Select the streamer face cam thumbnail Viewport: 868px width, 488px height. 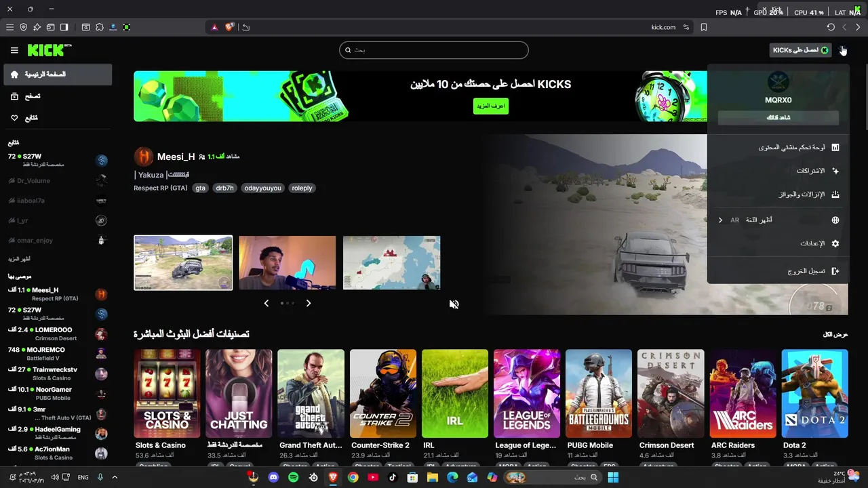[x=287, y=263]
